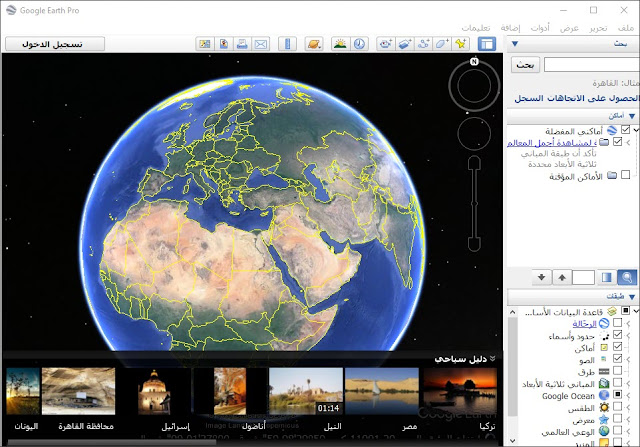Click the الأماكن المؤقتة folder icon
The width and height of the screenshot is (640, 447).
pyautogui.click(x=611, y=176)
